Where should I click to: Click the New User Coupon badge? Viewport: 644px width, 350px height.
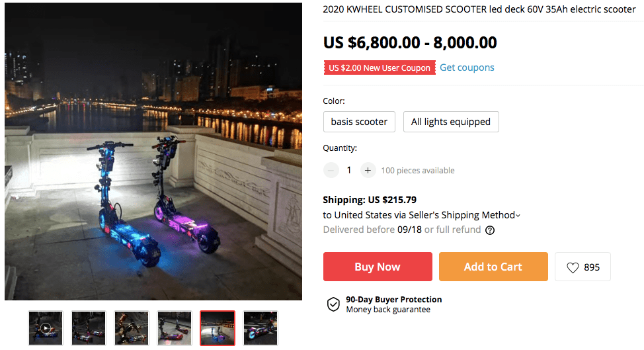click(x=380, y=67)
